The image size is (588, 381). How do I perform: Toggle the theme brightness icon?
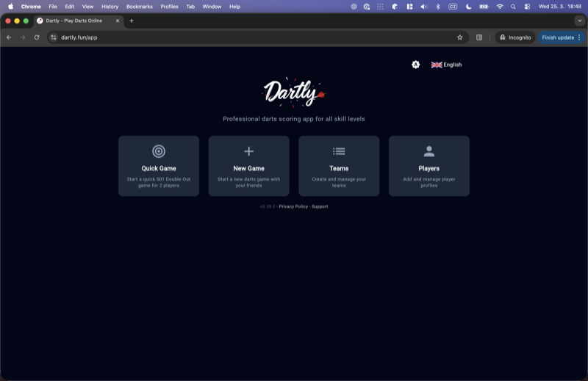415,65
